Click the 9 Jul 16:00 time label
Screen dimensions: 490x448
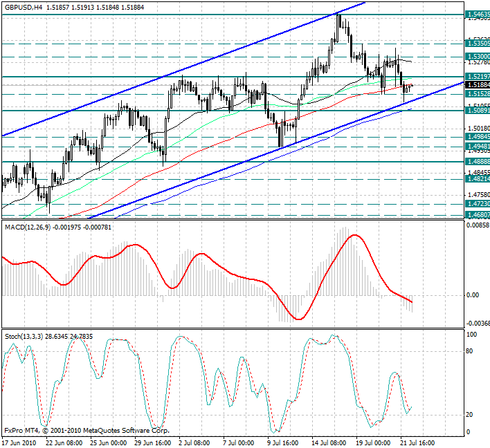click(283, 443)
